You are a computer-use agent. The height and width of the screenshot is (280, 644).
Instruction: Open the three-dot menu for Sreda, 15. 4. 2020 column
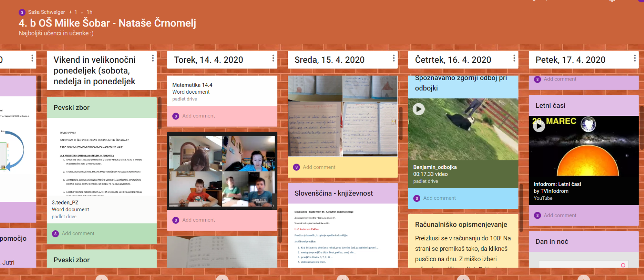pyautogui.click(x=393, y=58)
